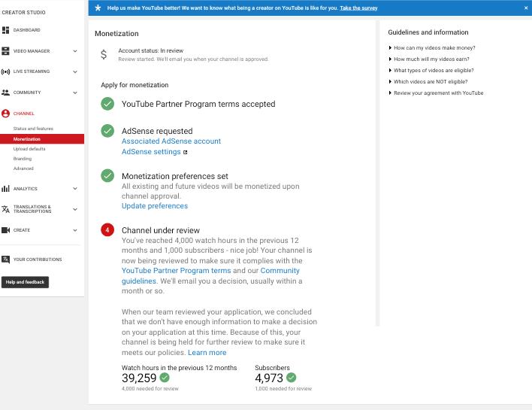Click the Update preferences link
532x410 pixels.
tap(155, 206)
